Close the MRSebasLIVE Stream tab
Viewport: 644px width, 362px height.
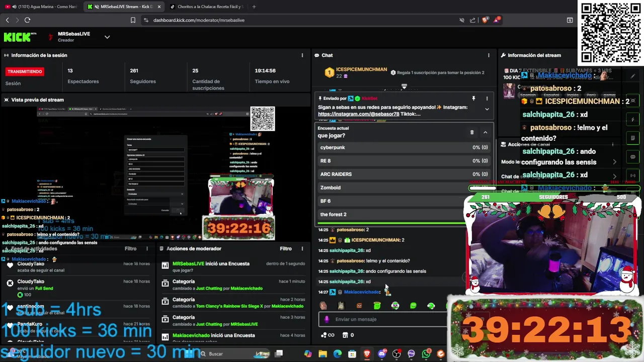pos(159,7)
